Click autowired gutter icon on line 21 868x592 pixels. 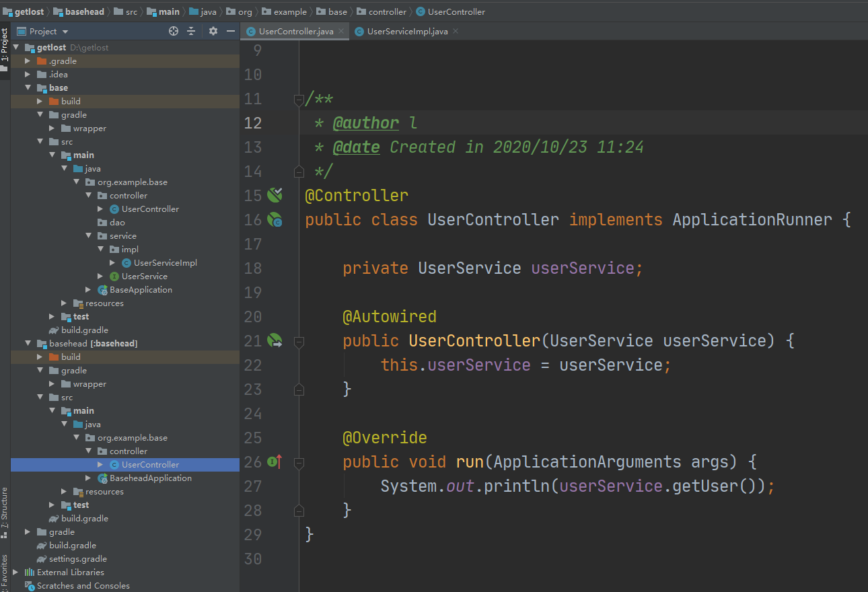[275, 340]
